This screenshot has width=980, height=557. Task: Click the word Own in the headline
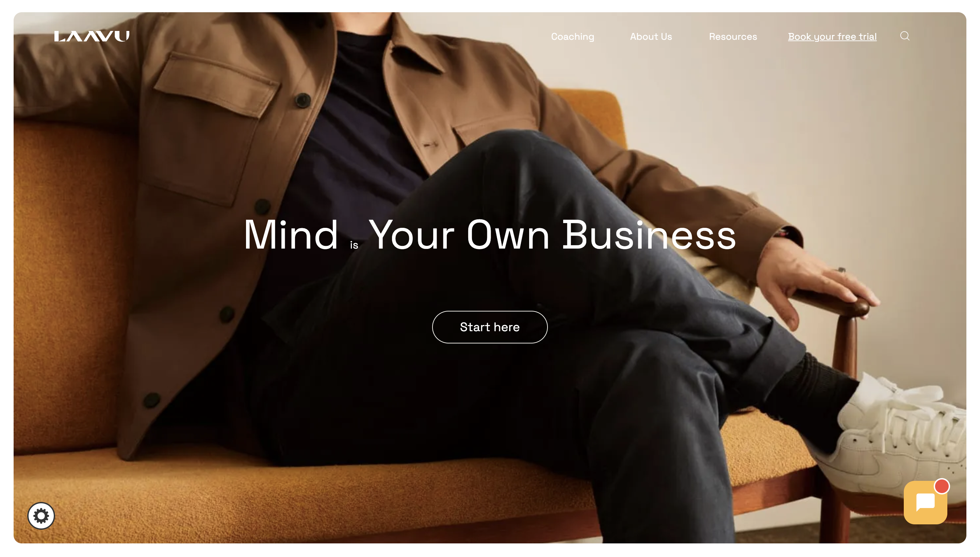[508, 235]
